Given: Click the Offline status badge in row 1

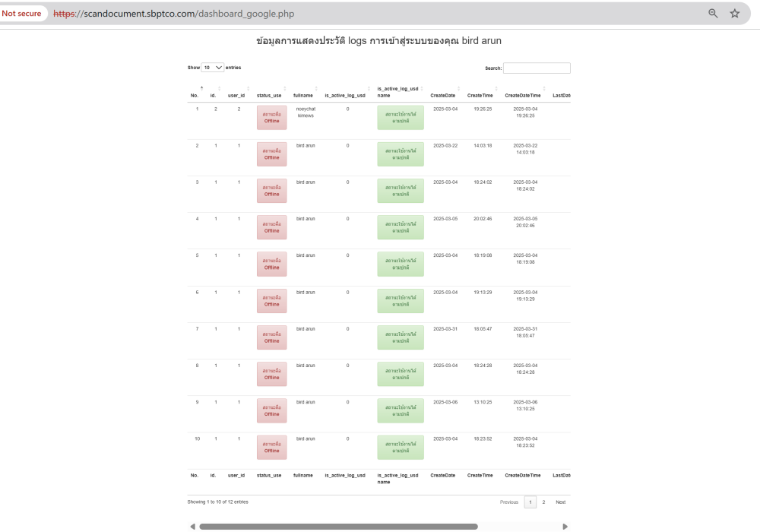Looking at the screenshot, I should click(272, 118).
